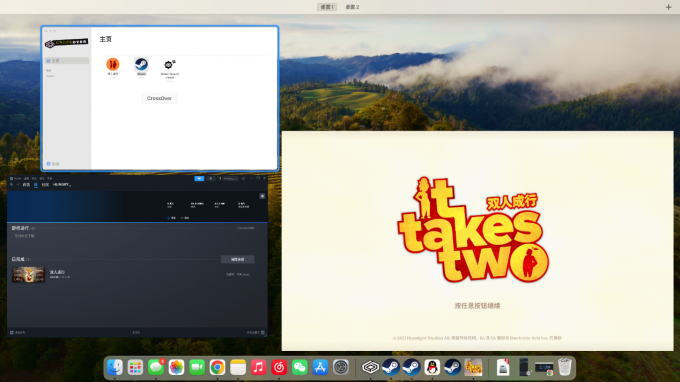680x382 pixels.
Task: Open NetEase Cloud Music red dock icon
Action: pos(279,367)
